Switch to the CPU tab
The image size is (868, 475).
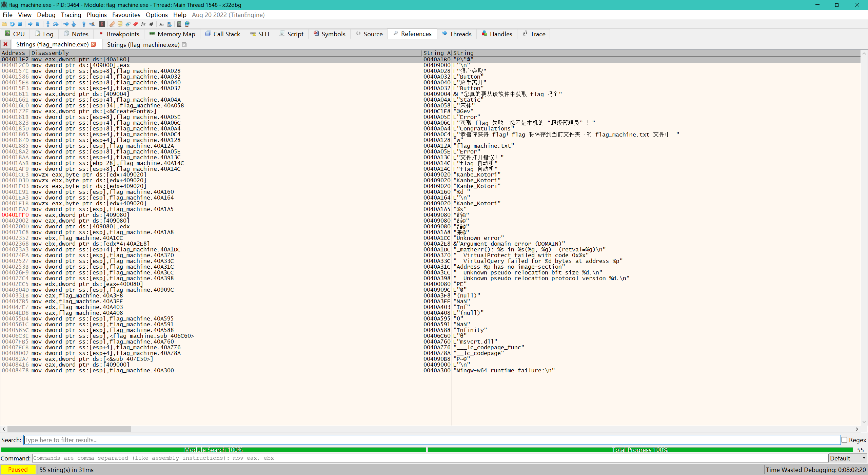(15, 34)
